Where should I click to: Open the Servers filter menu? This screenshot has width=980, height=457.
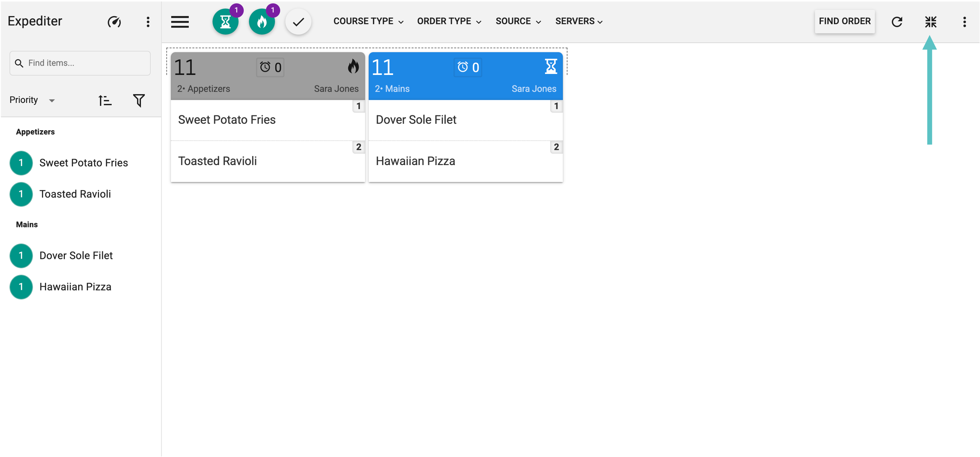pos(579,21)
